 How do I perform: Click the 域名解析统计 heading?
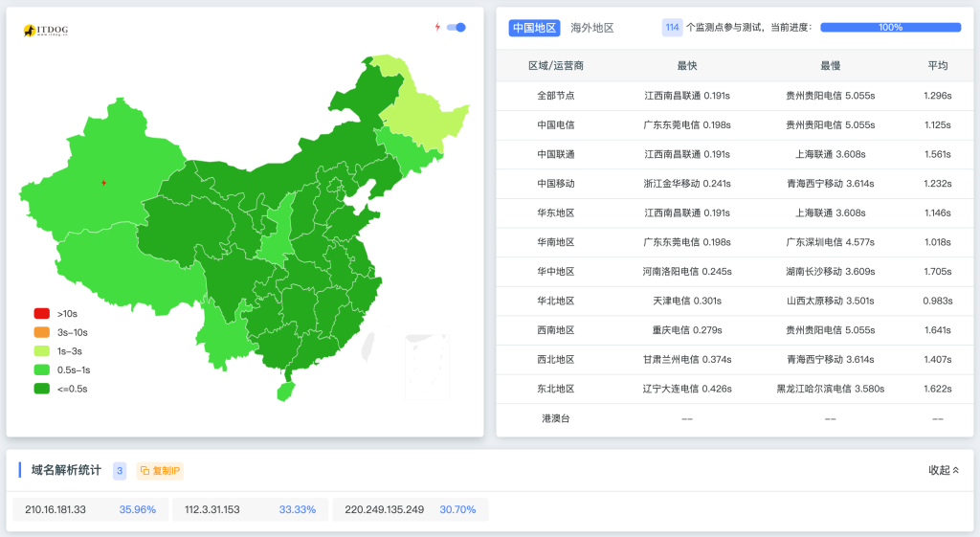pyautogui.click(x=66, y=470)
